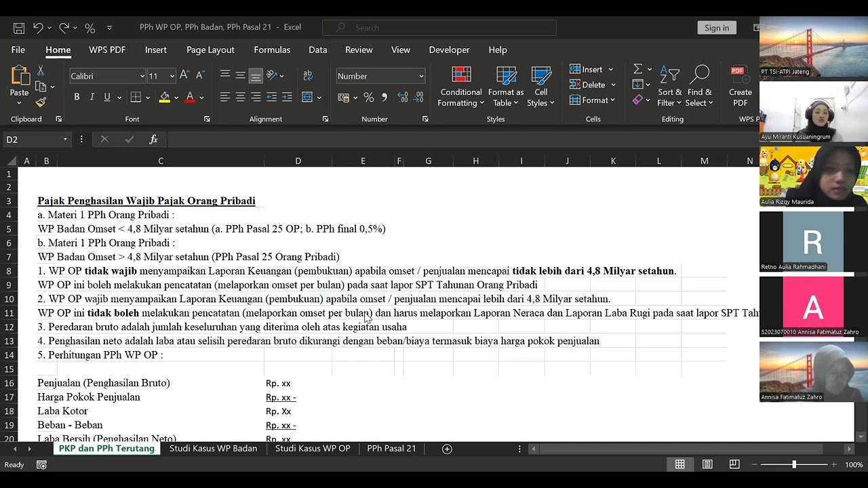This screenshot has width=868, height=488.
Task: Expand the Cell Styles gallery
Action: click(541, 87)
